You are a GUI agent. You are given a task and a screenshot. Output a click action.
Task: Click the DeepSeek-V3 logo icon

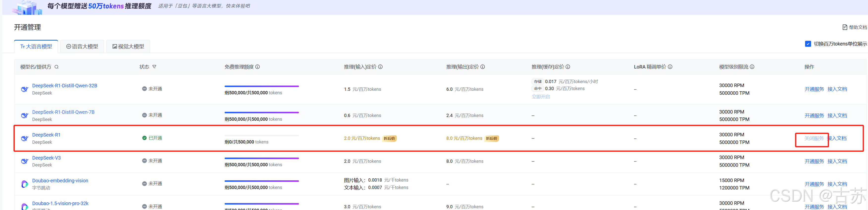tap(25, 161)
